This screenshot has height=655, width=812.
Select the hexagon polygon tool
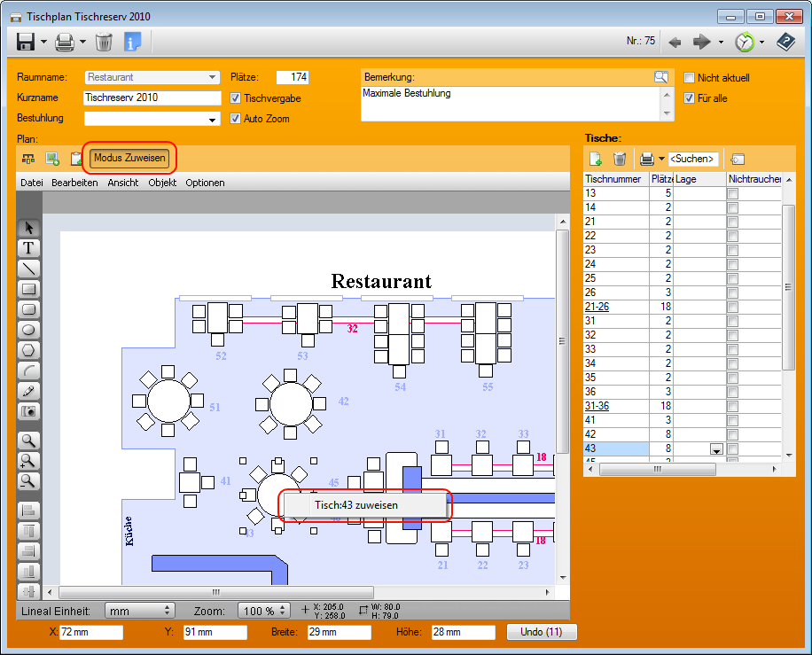pyautogui.click(x=28, y=350)
